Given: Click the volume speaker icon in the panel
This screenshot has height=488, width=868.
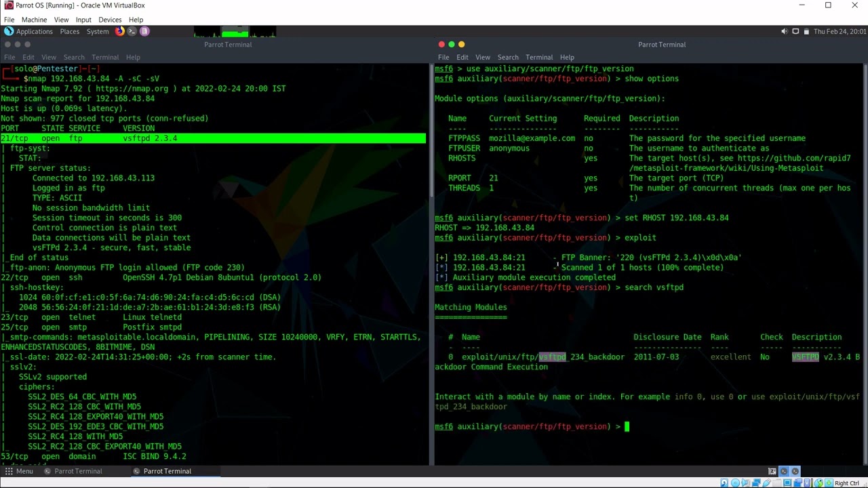Looking at the screenshot, I should (x=785, y=31).
